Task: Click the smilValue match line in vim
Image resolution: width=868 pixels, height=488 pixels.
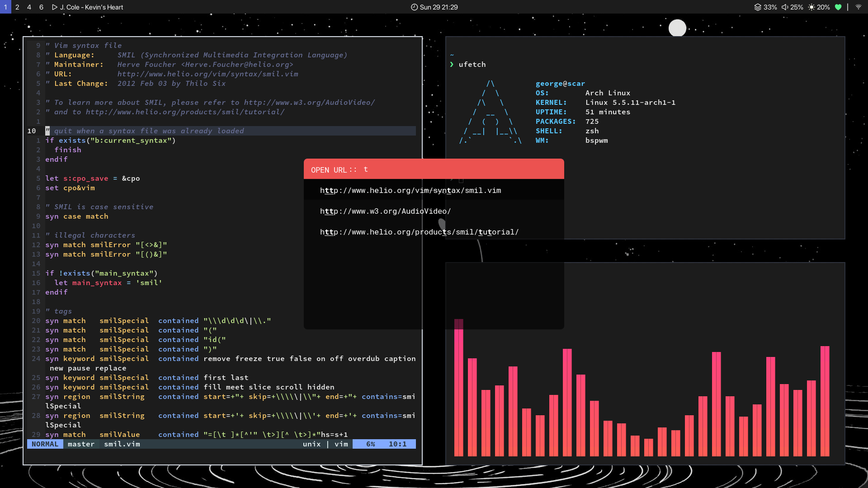Action: [197, 435]
